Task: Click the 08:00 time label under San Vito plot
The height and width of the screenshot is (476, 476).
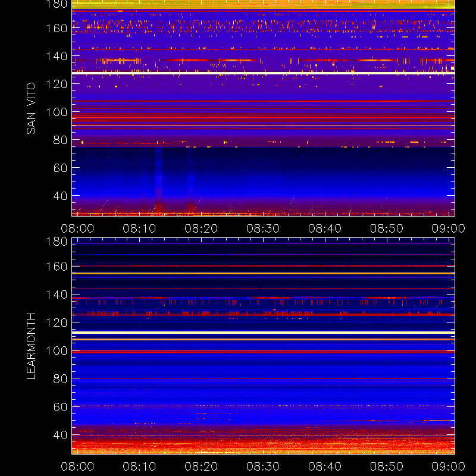Action: [77, 228]
